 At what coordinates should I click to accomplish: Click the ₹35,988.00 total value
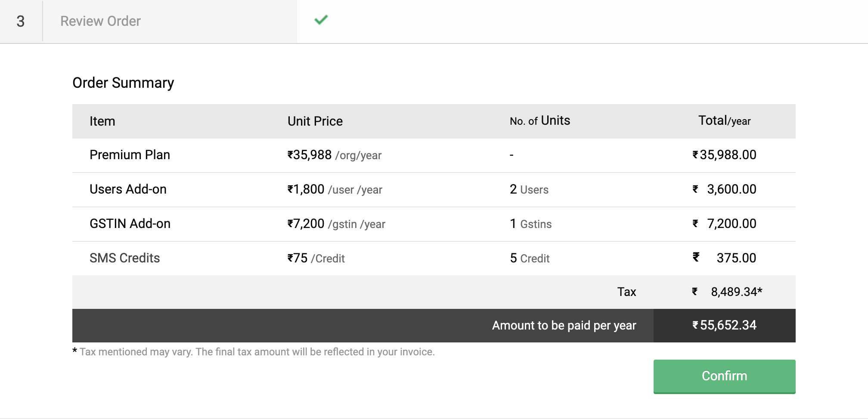click(x=724, y=155)
